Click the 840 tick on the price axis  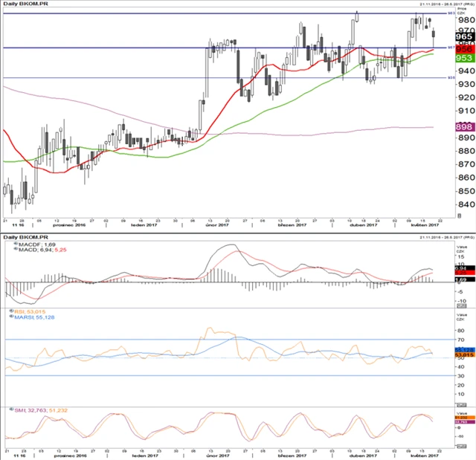pos(466,204)
